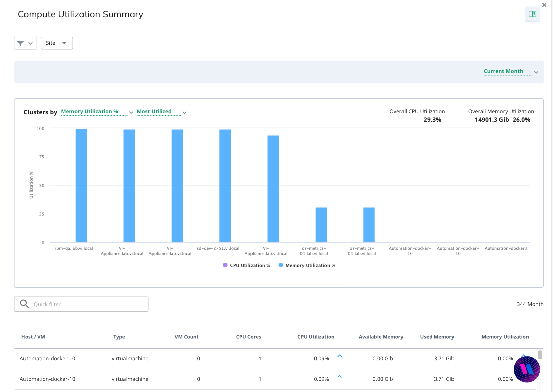Sort by VM Count column
The width and height of the screenshot is (553, 392).
pos(187,337)
